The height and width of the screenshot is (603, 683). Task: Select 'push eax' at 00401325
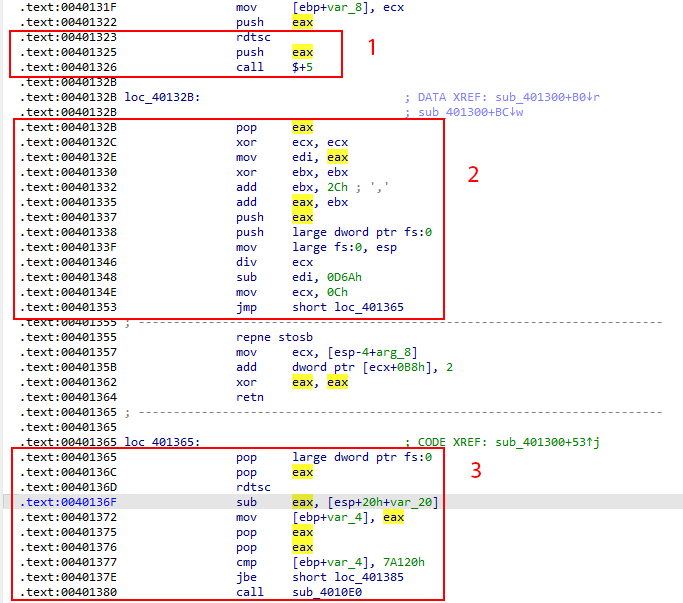(274, 52)
